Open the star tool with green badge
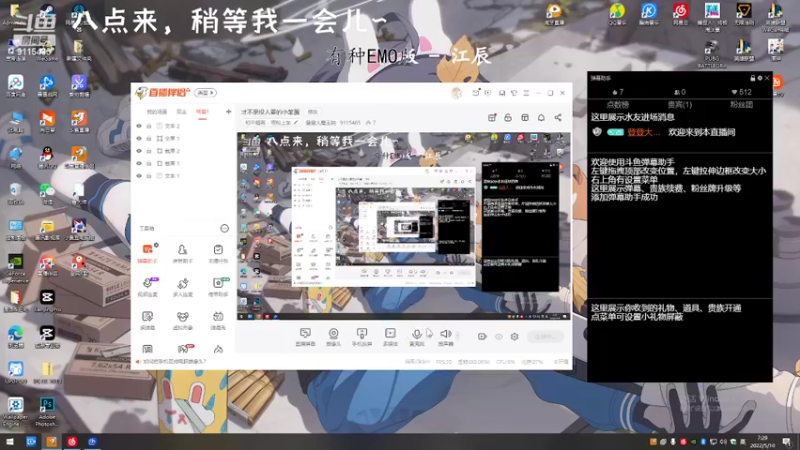 click(218, 287)
